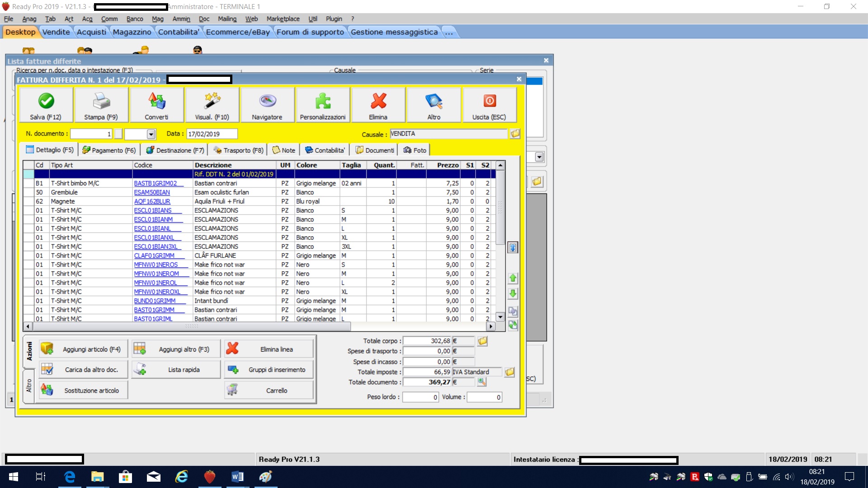Viewport: 868px width, 488px height.
Task: Click the Prezzo column header
Action: (x=443, y=165)
